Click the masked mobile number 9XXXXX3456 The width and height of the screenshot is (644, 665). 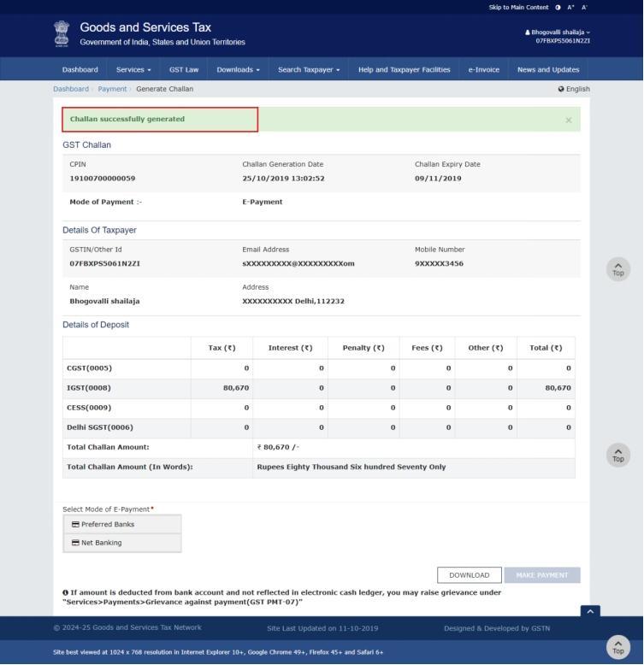pos(439,263)
